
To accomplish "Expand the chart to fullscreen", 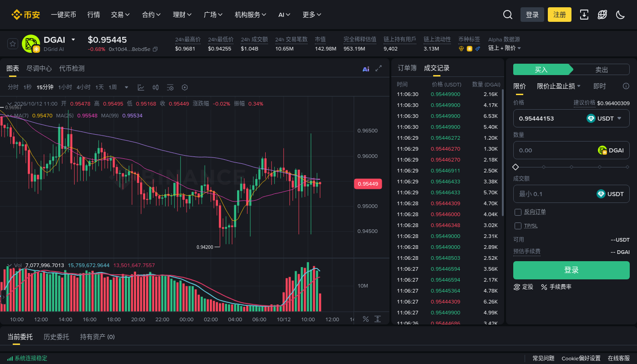I will pos(379,69).
